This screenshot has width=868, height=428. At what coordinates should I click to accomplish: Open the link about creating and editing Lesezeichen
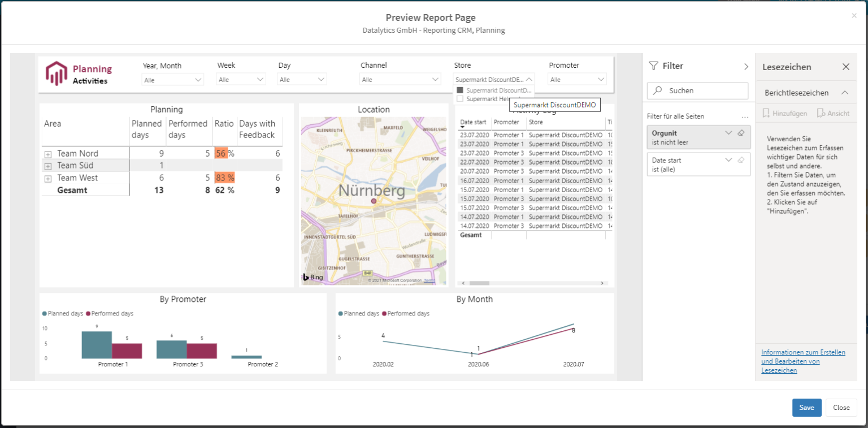803,361
